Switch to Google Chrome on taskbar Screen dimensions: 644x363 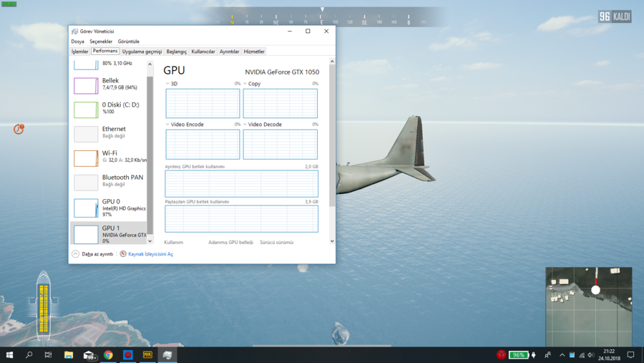point(108,355)
